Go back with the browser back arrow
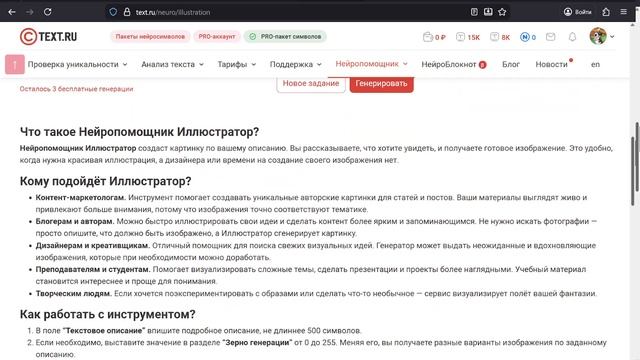 [12, 12]
